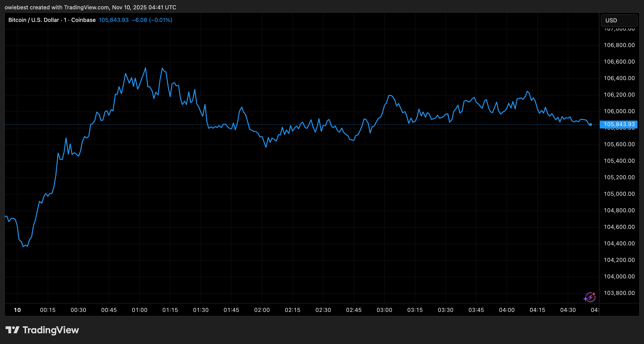This screenshot has height=344, width=644.
Task: Open interval picker by clicking the 1
Action: click(65, 20)
